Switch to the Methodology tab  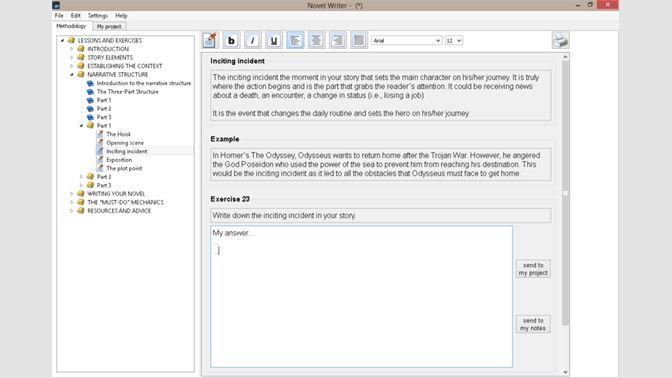71,26
